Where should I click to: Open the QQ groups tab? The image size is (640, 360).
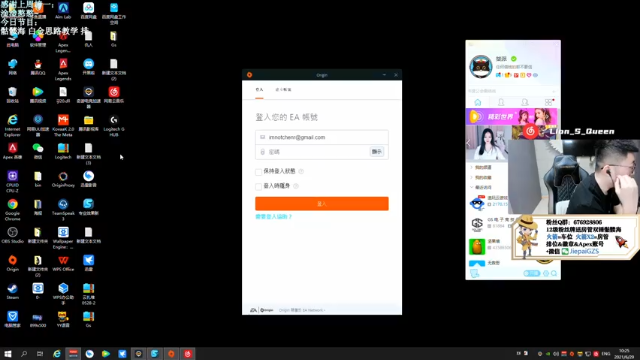point(524,102)
